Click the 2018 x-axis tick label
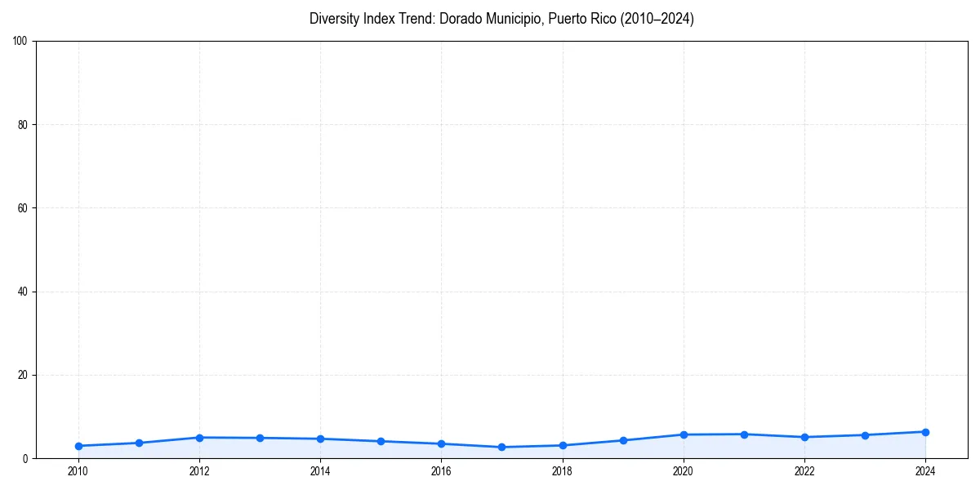This screenshot has width=980, height=490. pyautogui.click(x=561, y=471)
